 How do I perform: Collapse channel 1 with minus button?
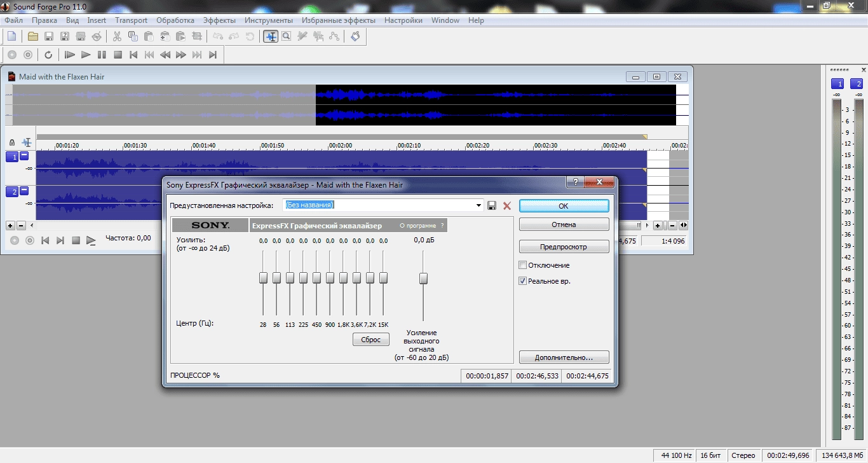(x=25, y=156)
